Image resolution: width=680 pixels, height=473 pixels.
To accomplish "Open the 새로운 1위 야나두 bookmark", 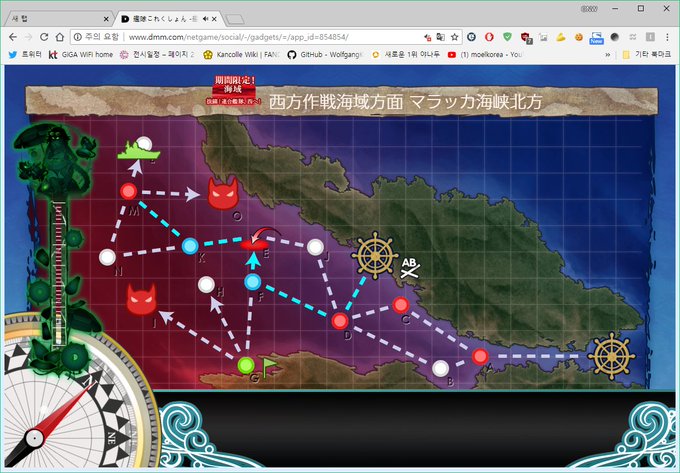I will pos(405,55).
